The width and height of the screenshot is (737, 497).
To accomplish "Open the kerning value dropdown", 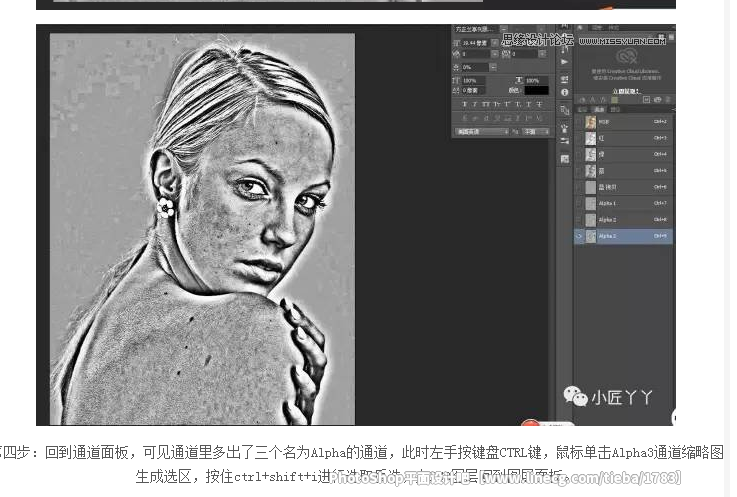I will click(494, 54).
